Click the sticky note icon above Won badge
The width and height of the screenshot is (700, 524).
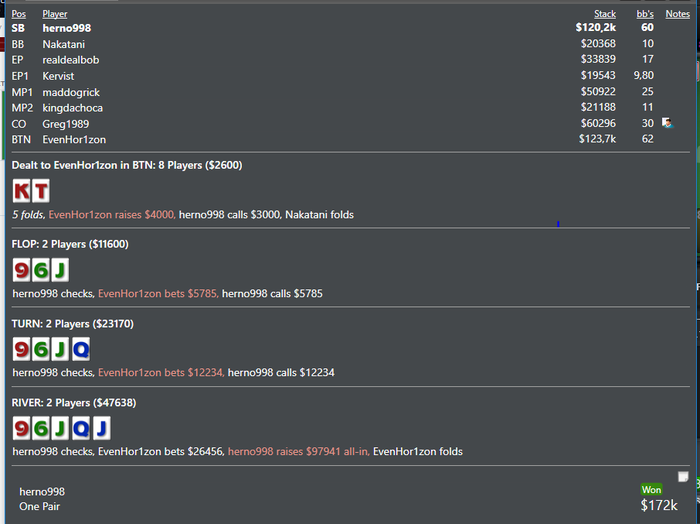click(683, 477)
